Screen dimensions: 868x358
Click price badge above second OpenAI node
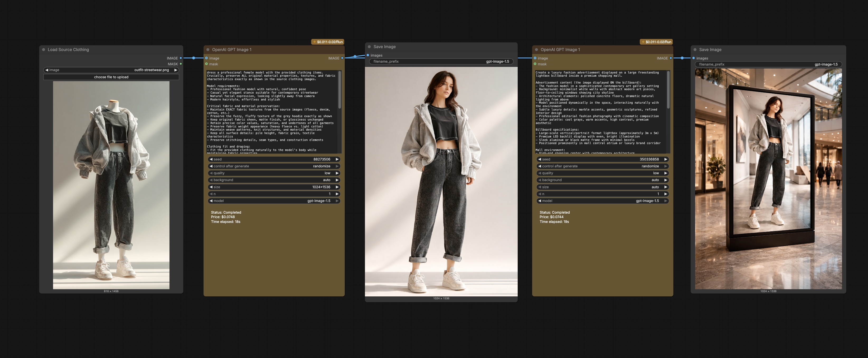(x=656, y=42)
